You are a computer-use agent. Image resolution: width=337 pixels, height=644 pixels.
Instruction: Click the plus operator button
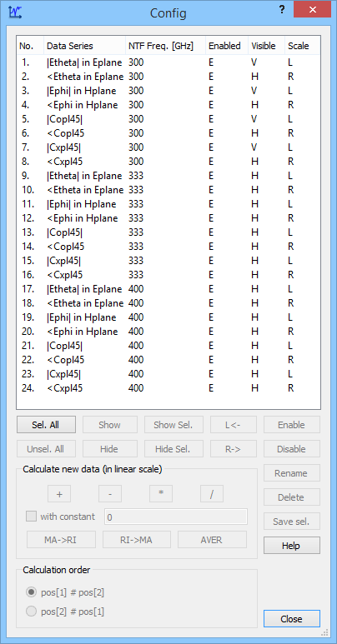click(59, 494)
